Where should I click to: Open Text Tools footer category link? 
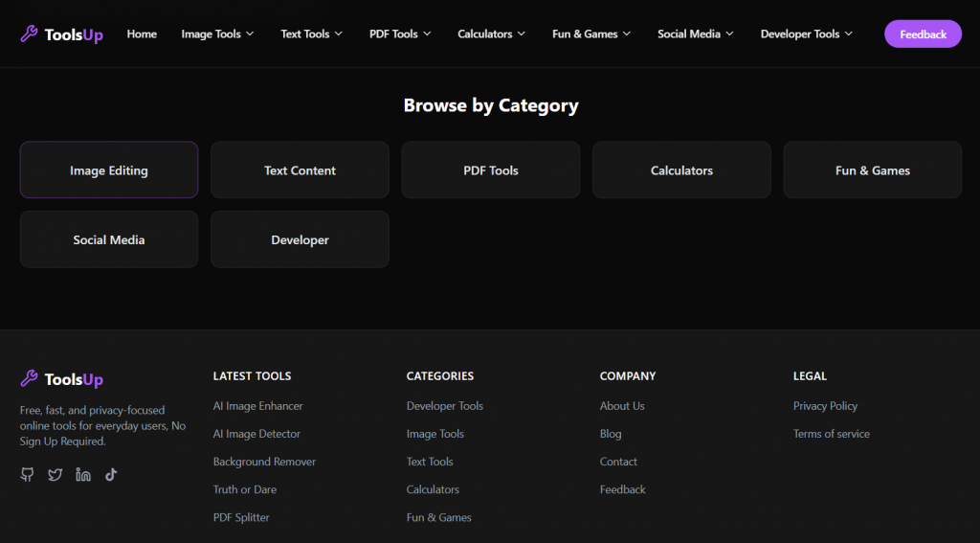[430, 462]
